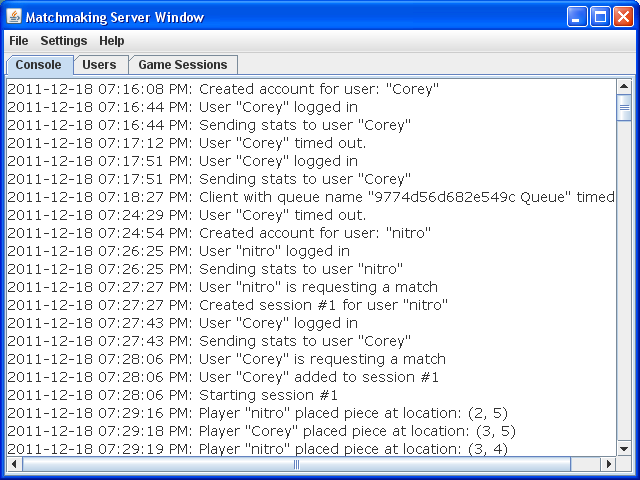Minimize the Matchmaking Server Window

tap(577, 17)
